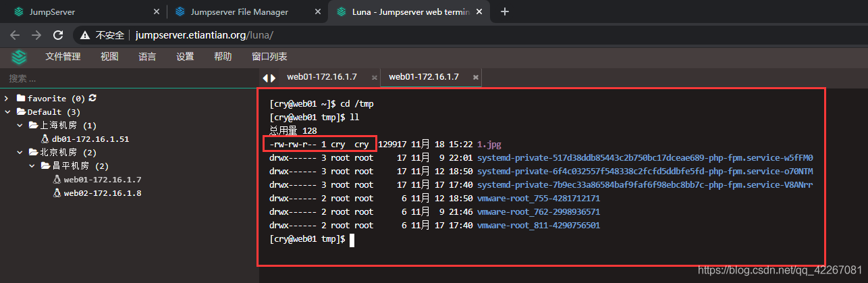Screen dimensions: 868x283
Task: Click browser forward arrow
Action: pyautogui.click(x=36, y=34)
